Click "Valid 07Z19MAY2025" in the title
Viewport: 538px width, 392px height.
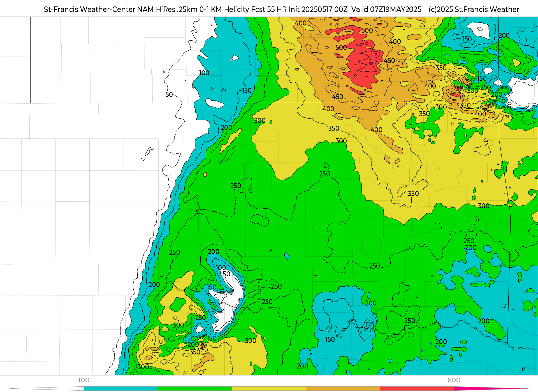click(x=386, y=10)
